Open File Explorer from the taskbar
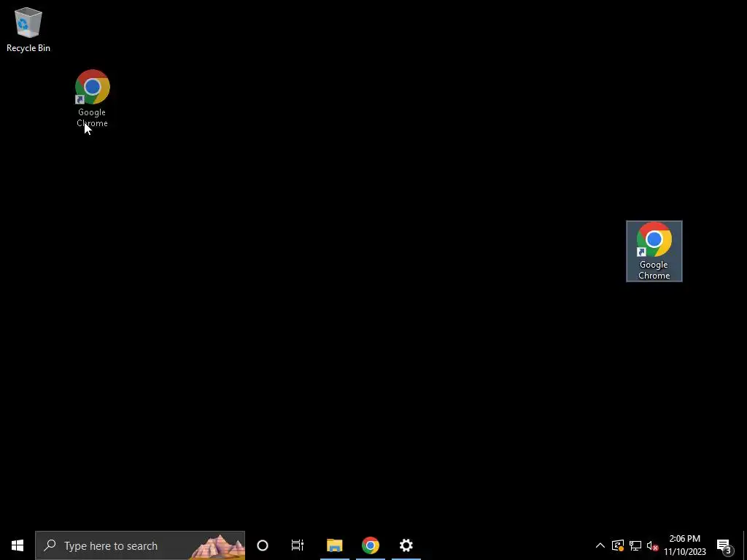The height and width of the screenshot is (560, 747). [x=334, y=545]
